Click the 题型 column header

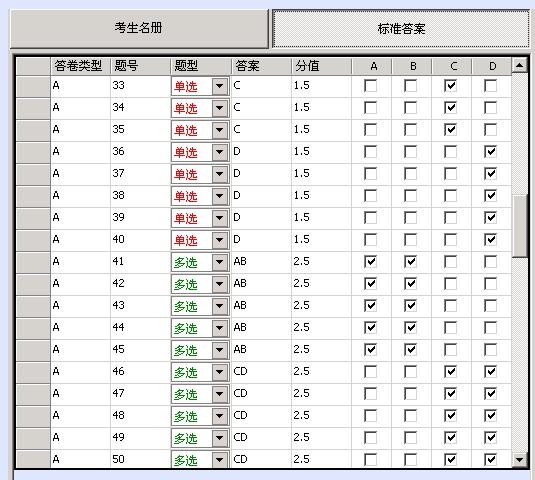click(201, 66)
